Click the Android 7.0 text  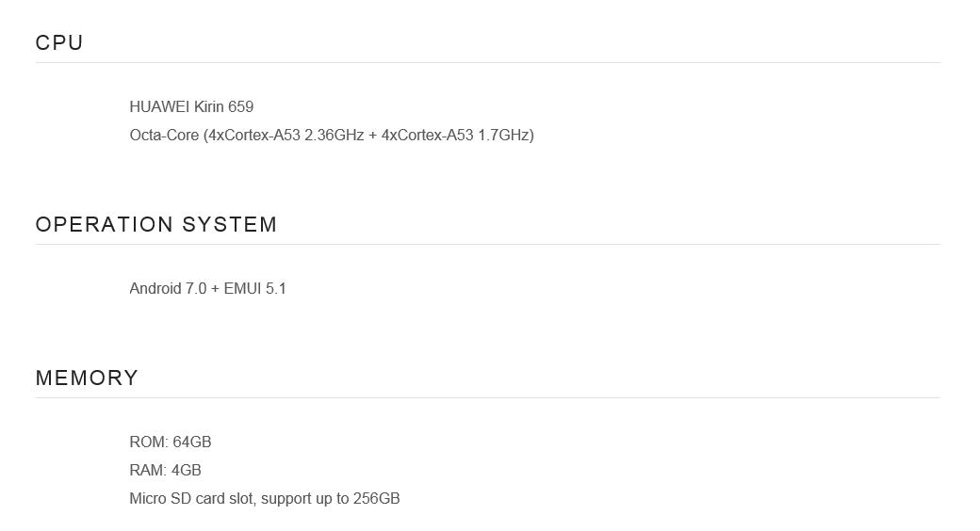tap(167, 289)
